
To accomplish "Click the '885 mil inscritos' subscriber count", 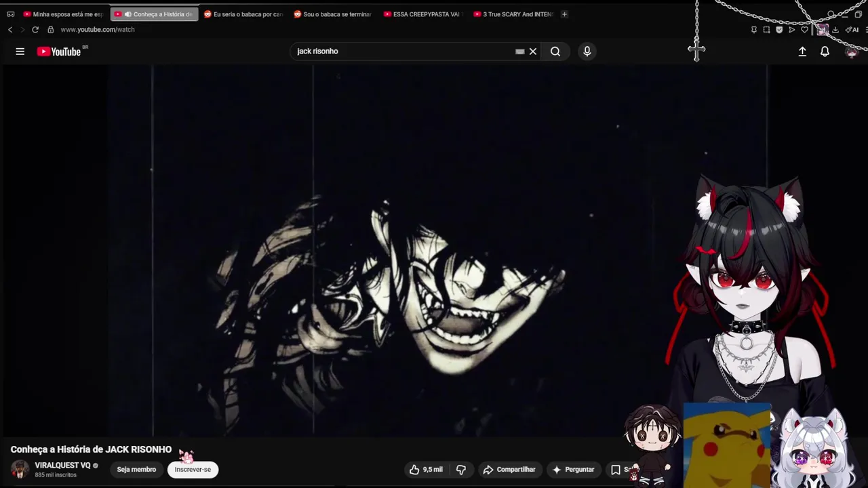I will [x=56, y=475].
